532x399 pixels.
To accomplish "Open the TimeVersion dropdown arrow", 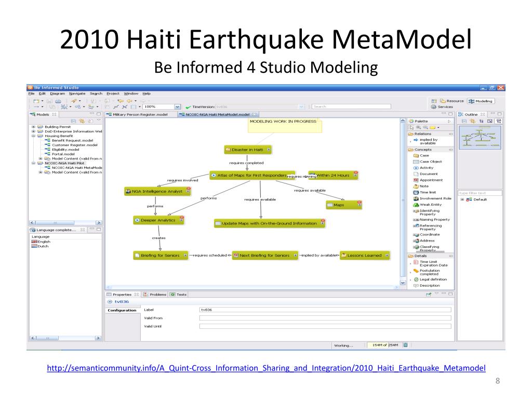I will point(301,107).
